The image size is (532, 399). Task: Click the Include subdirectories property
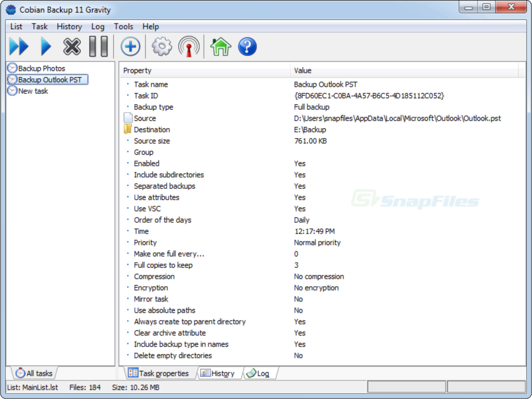(169, 175)
